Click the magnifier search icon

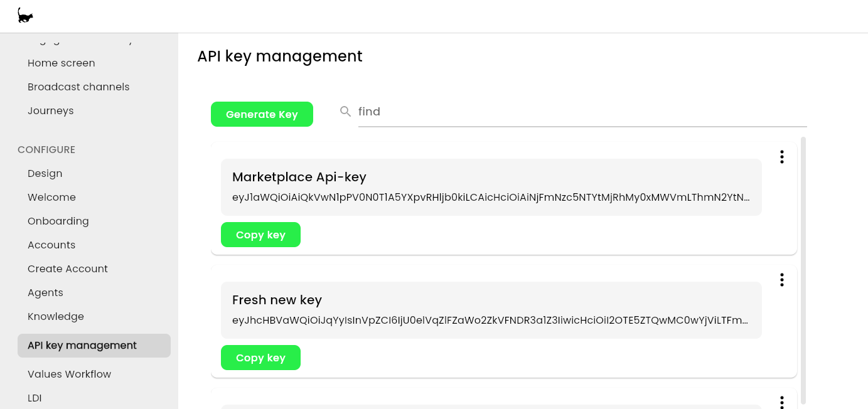(x=345, y=111)
